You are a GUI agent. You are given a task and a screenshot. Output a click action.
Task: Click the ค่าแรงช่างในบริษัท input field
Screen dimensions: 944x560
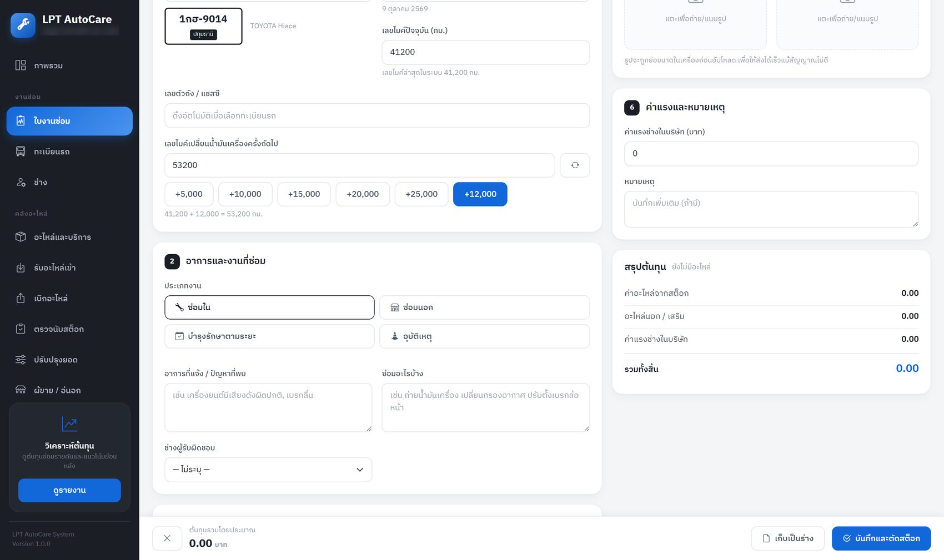(771, 154)
